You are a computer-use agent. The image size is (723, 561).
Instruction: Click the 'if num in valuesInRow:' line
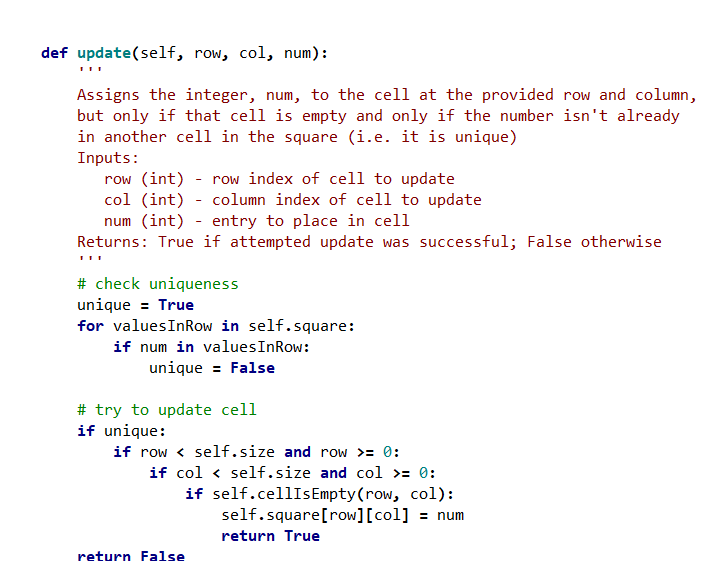click(x=212, y=347)
